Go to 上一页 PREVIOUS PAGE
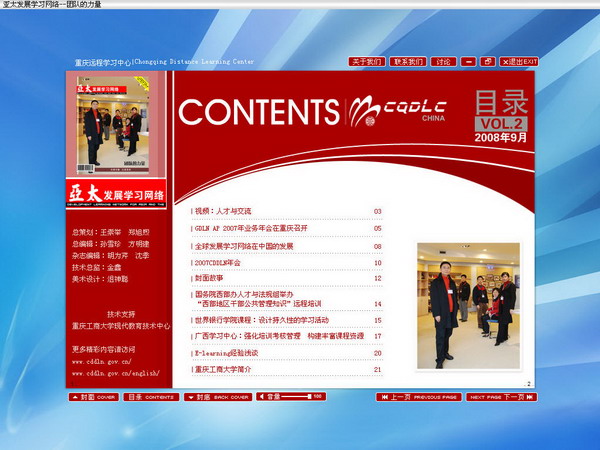Image resolution: width=600 pixels, height=450 pixels. [419, 397]
